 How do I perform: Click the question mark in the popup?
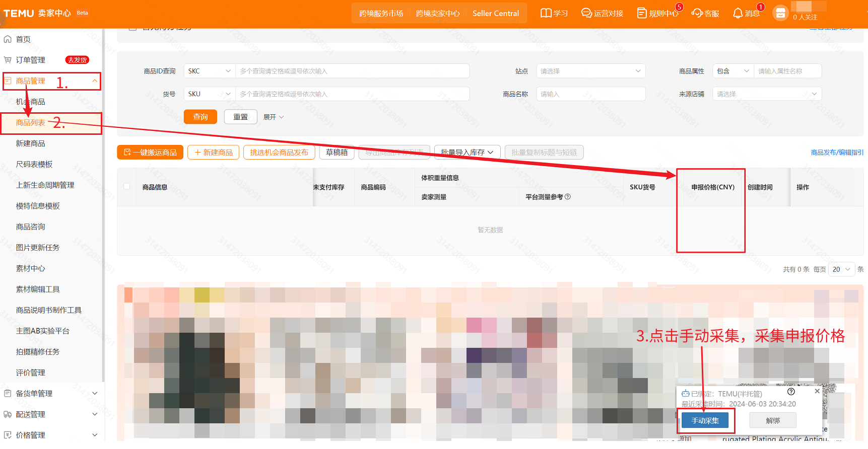point(791,392)
